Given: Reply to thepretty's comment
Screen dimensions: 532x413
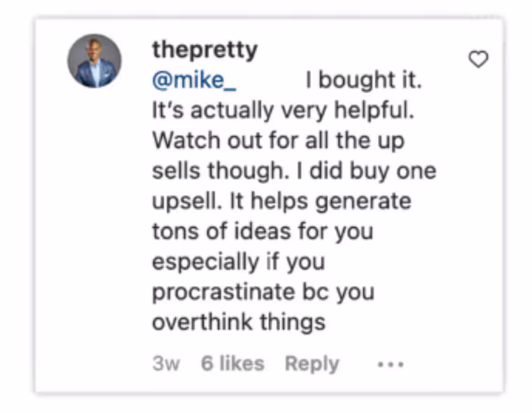Looking at the screenshot, I should point(311,364).
